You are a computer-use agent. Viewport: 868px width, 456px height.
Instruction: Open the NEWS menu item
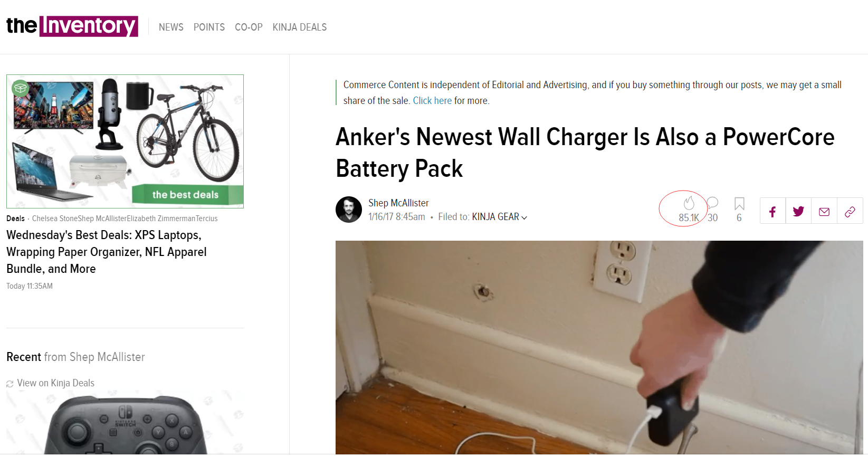(171, 27)
